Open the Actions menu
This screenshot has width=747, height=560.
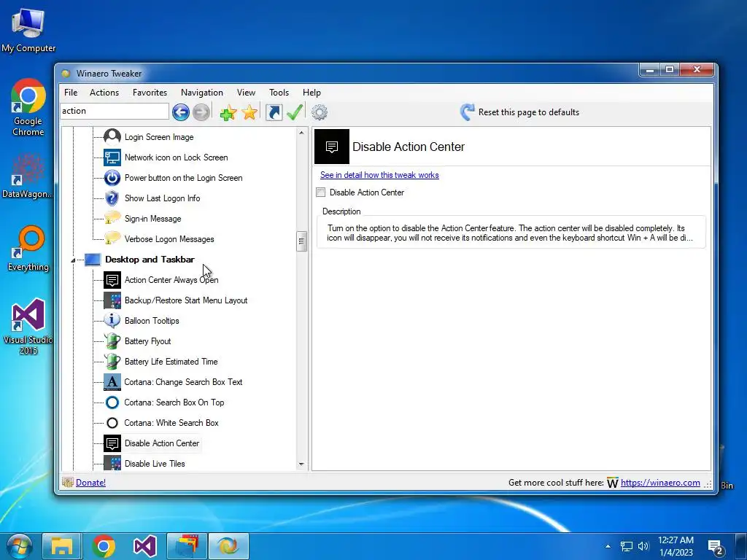point(104,93)
